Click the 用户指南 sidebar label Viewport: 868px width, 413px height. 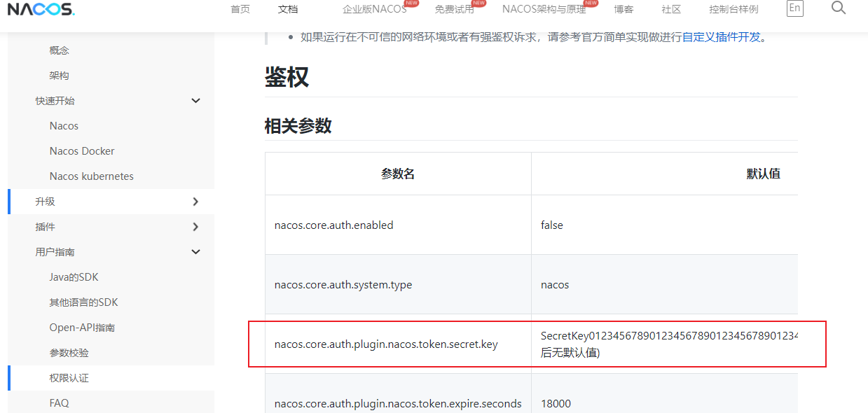55,252
